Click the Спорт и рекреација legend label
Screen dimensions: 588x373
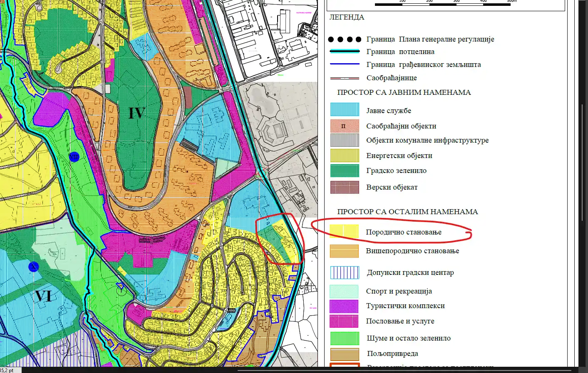click(x=399, y=291)
